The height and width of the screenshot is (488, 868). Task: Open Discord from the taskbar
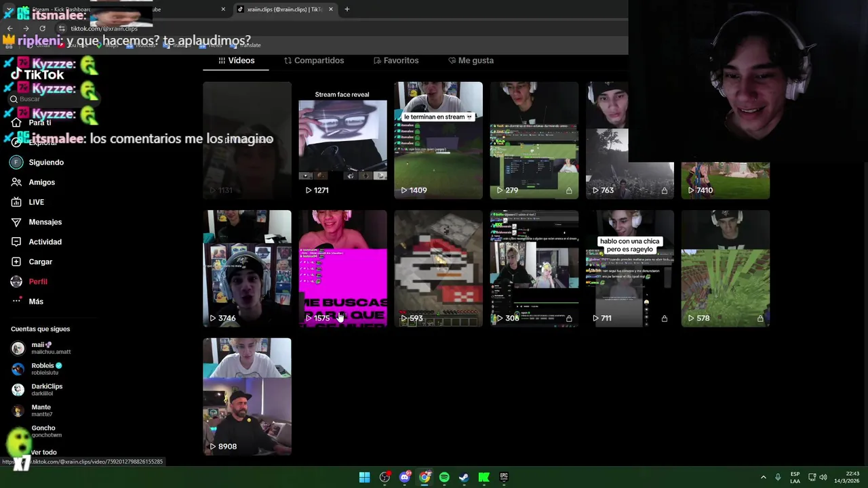(x=405, y=477)
